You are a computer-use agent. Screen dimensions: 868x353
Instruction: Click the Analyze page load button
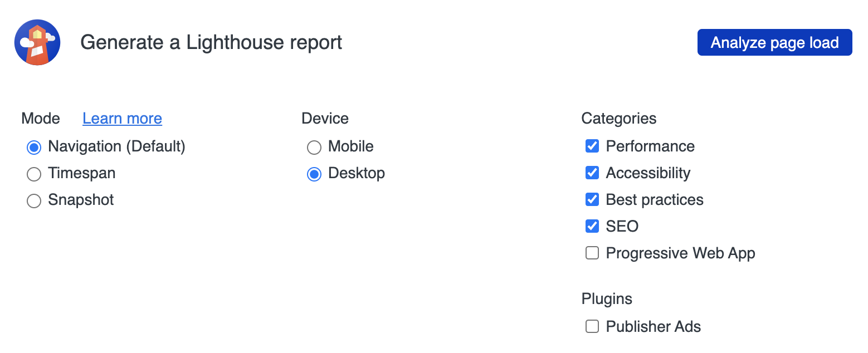[x=774, y=42]
